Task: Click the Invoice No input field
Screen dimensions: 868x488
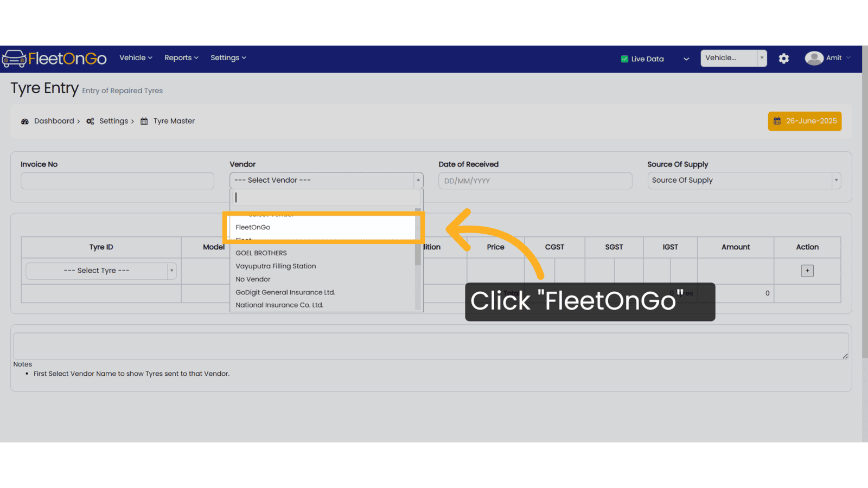Action: click(x=117, y=181)
